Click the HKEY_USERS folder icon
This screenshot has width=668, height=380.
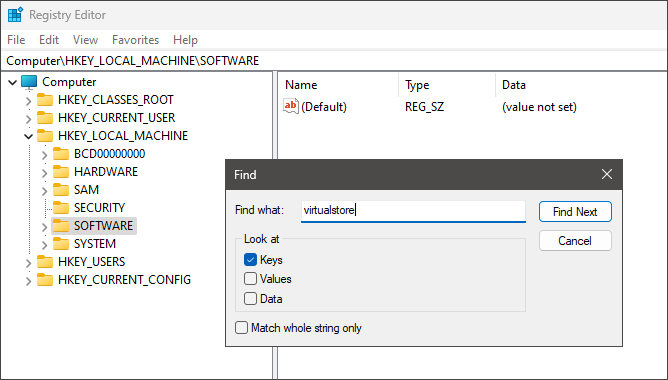45,262
